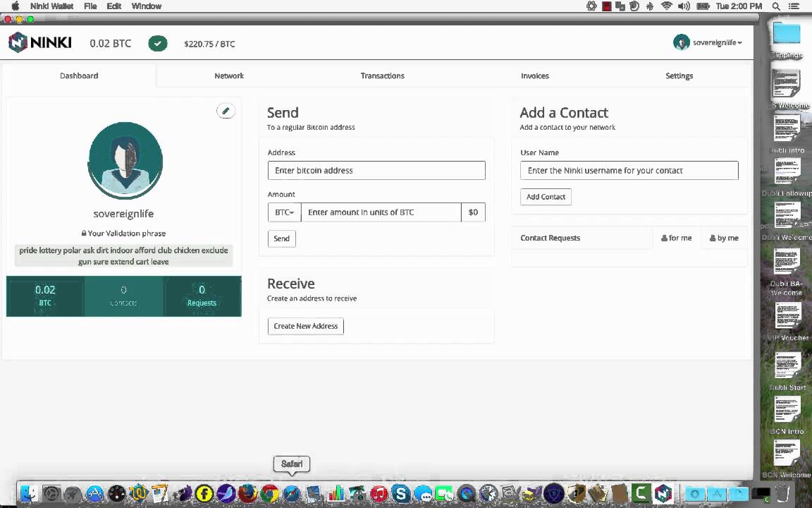This screenshot has height=508, width=812.
Task: Open QuickTime Player from the Dock
Action: [x=466, y=493]
